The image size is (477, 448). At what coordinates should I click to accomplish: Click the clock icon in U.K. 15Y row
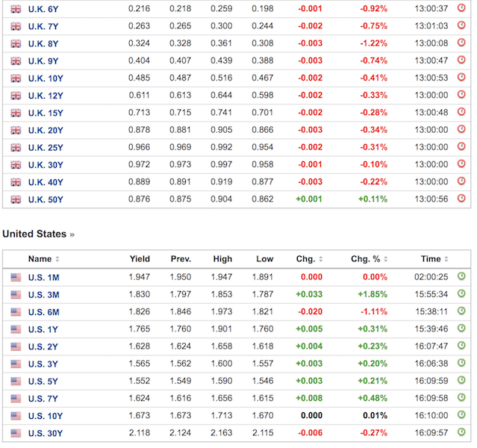[461, 112]
